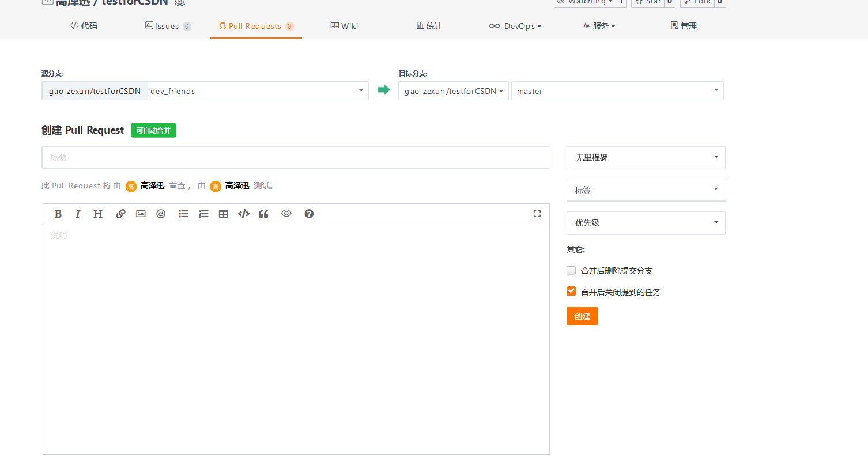Click the 说明 description text area
The image size is (868, 458).
pyautogui.click(x=296, y=339)
